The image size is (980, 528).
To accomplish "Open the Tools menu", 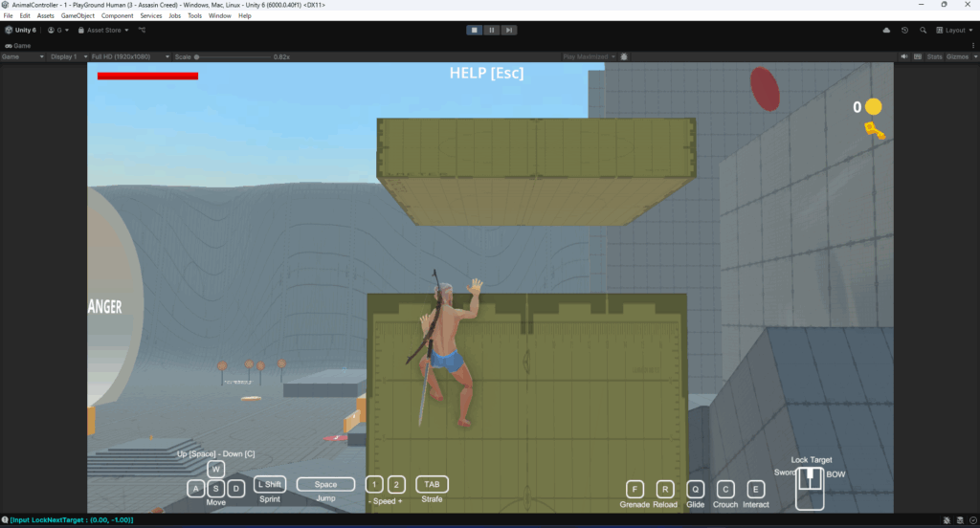I will coord(195,15).
